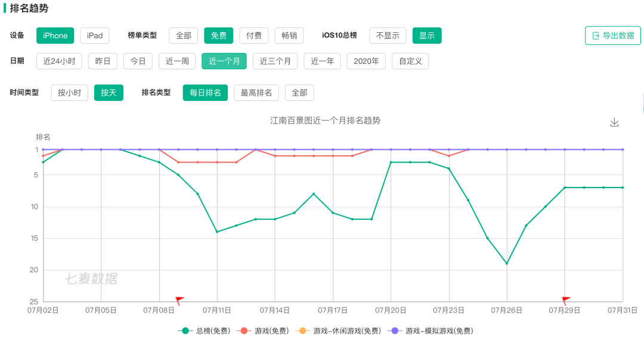Screen dimensions: 644x338
Task: Switch date range to 近三个月
Action: tap(275, 61)
